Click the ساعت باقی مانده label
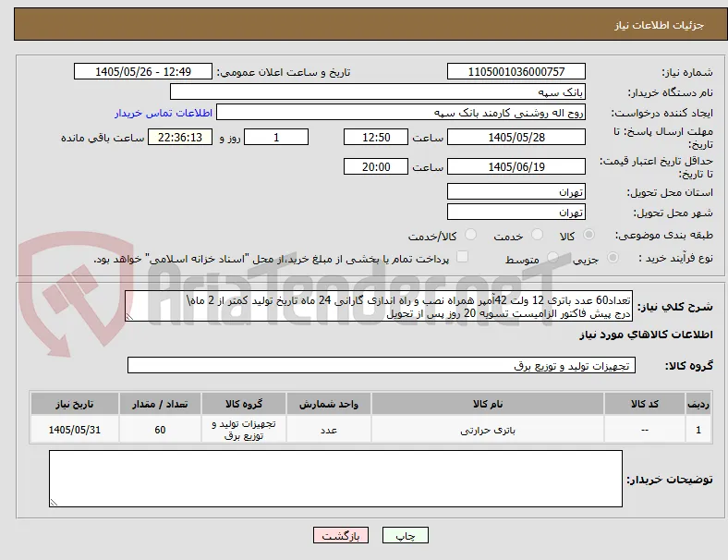The width and height of the screenshot is (728, 560). [103, 138]
